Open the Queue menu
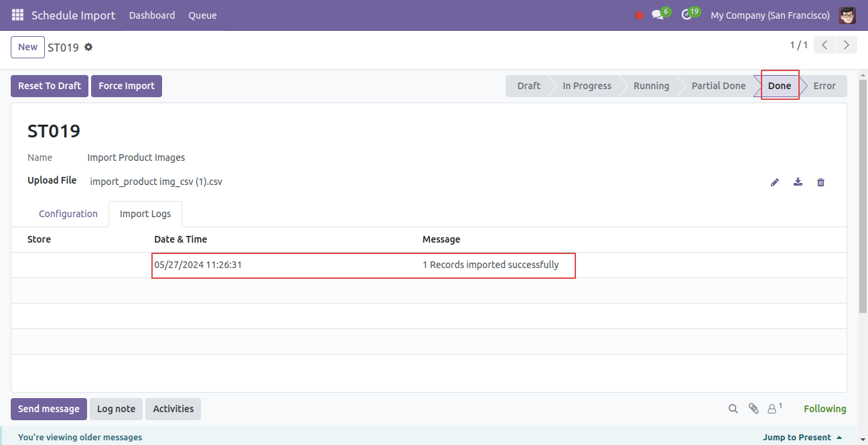 click(202, 15)
